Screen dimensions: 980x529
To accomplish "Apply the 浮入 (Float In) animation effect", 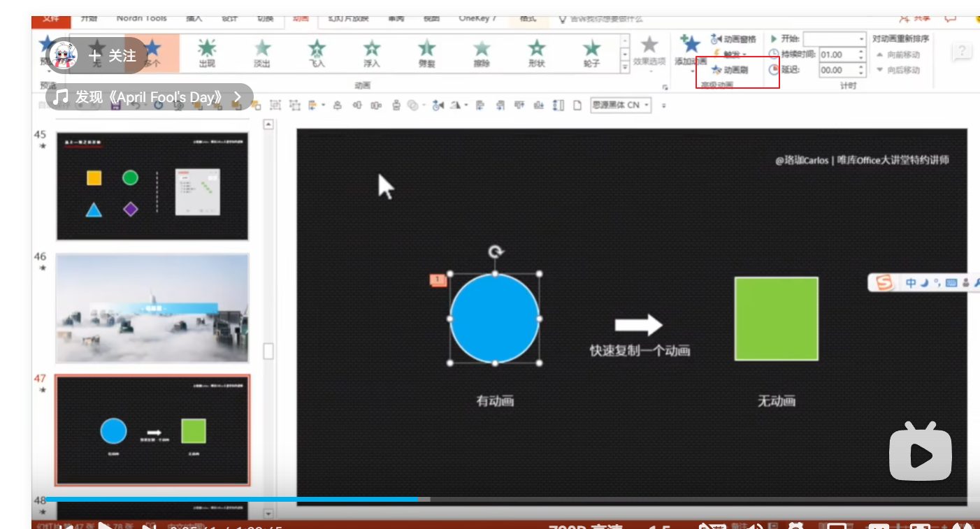I will point(372,53).
